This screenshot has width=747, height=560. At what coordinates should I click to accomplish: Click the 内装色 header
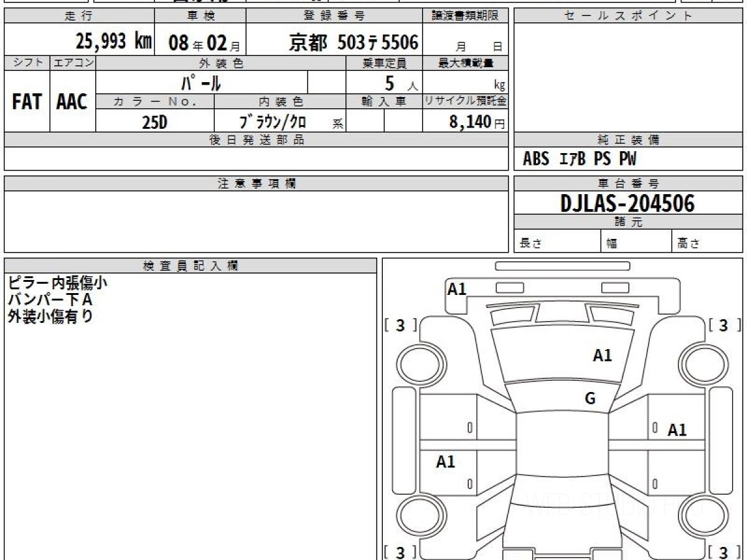(280, 101)
